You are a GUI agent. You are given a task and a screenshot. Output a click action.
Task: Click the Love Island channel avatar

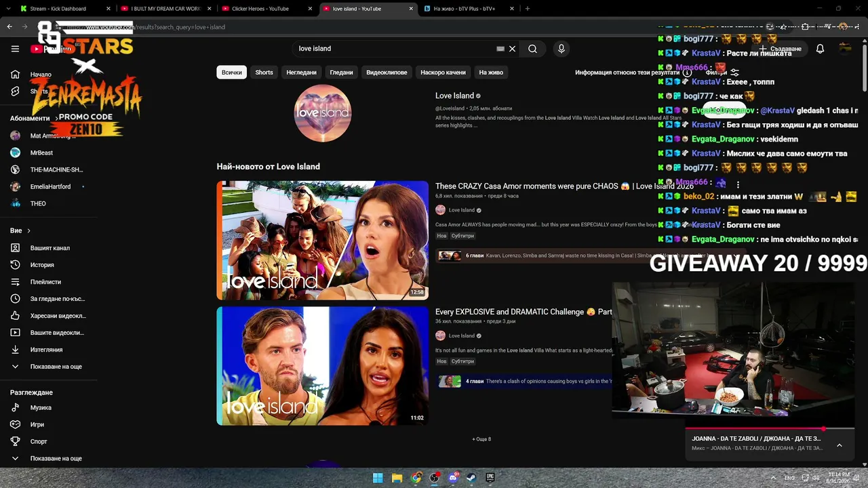tap(322, 113)
